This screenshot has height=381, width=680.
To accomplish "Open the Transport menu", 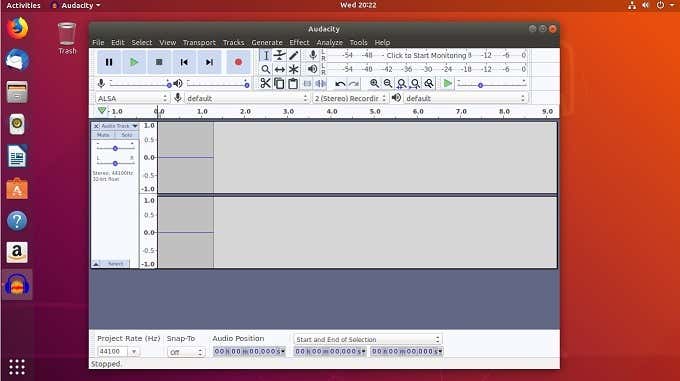I will tap(199, 42).
